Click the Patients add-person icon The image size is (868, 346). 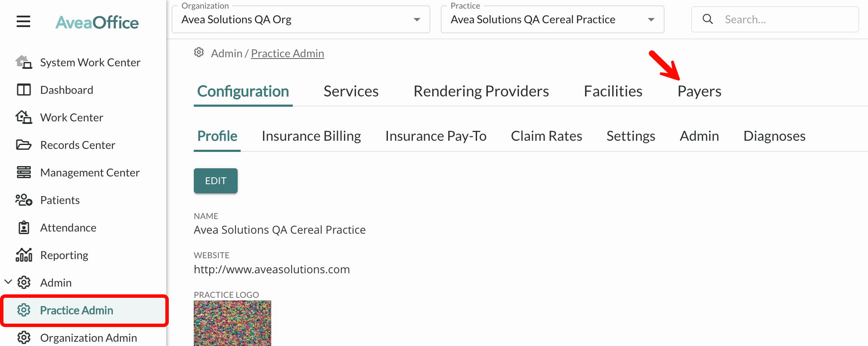coord(24,200)
